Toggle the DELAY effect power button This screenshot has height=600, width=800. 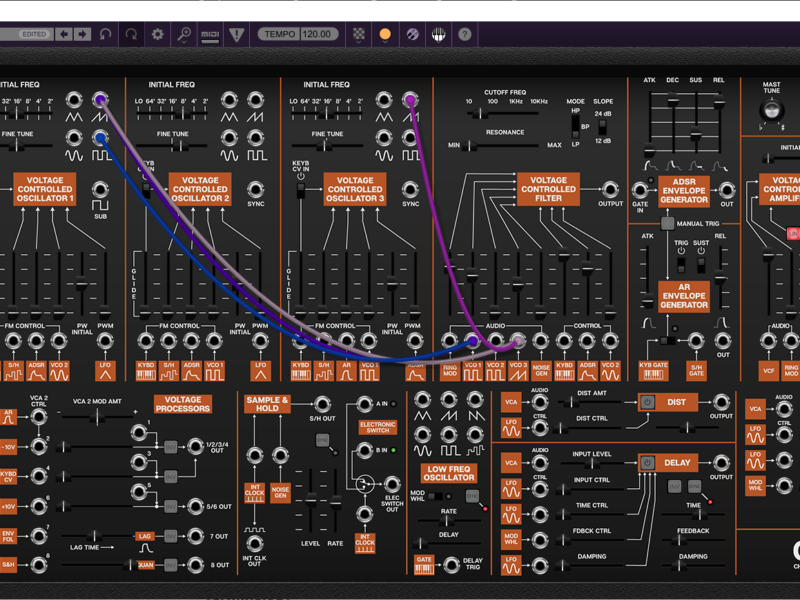[647, 463]
